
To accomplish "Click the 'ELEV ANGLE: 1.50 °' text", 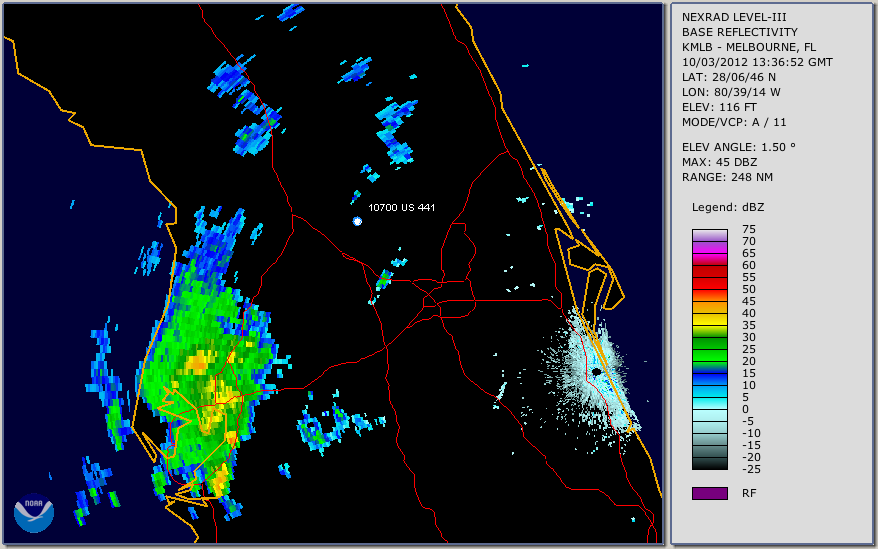I will [739, 147].
